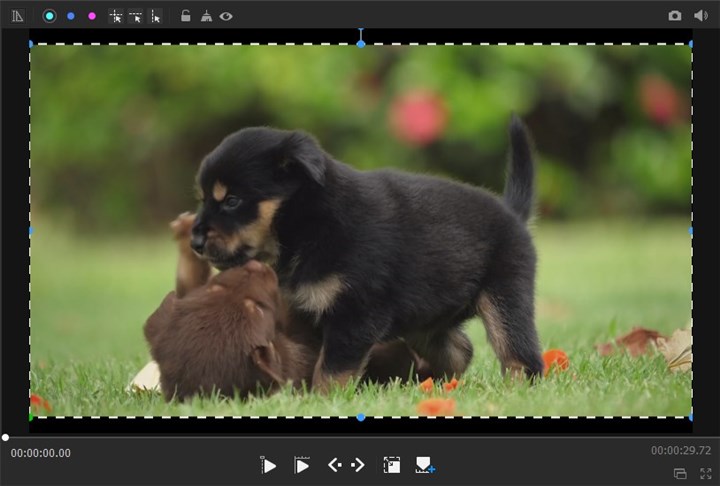Take a snapshot with the camera icon
This screenshot has width=720, height=486.
coord(675,16)
